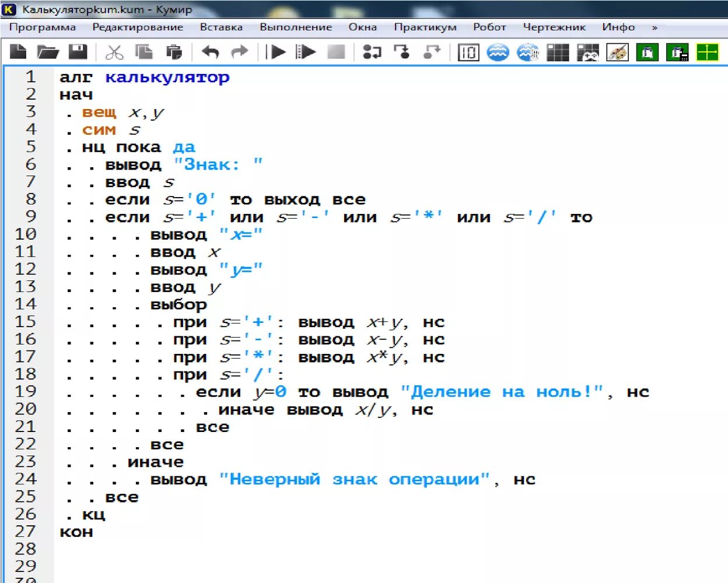728x583 pixels.
Task: Save the program with the floppy icon
Action: tap(78, 52)
